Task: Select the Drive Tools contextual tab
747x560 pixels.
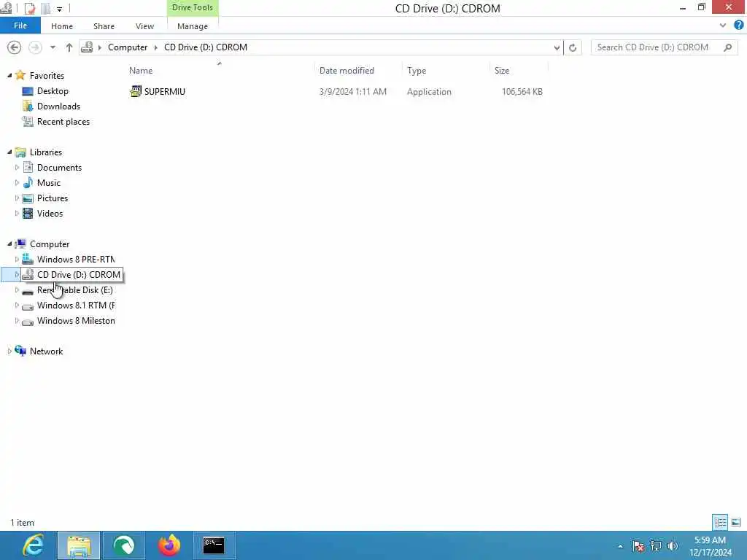Action: coord(193,7)
